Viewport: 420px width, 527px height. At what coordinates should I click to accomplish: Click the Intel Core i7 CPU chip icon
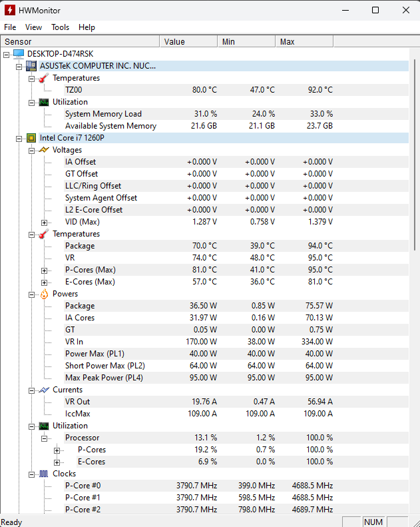point(31,138)
